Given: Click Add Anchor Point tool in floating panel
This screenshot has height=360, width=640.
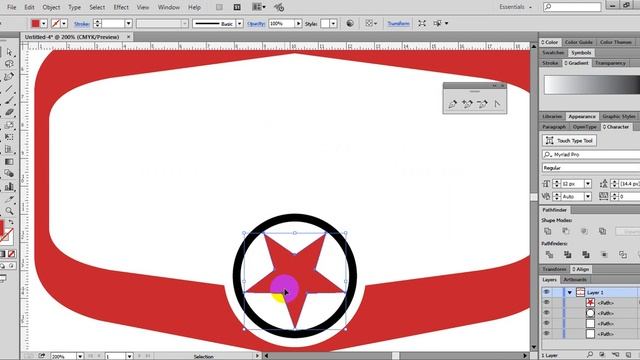Looking at the screenshot, I should point(467,104).
